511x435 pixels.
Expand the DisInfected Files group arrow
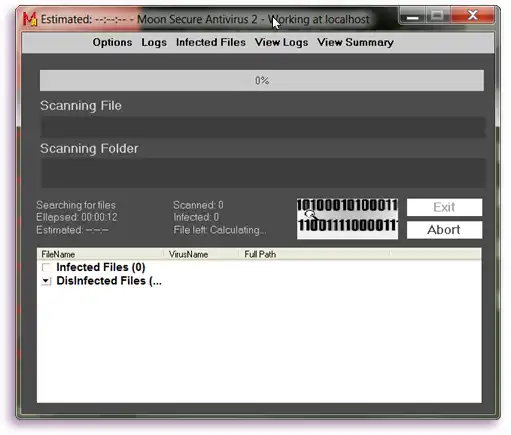pos(46,281)
